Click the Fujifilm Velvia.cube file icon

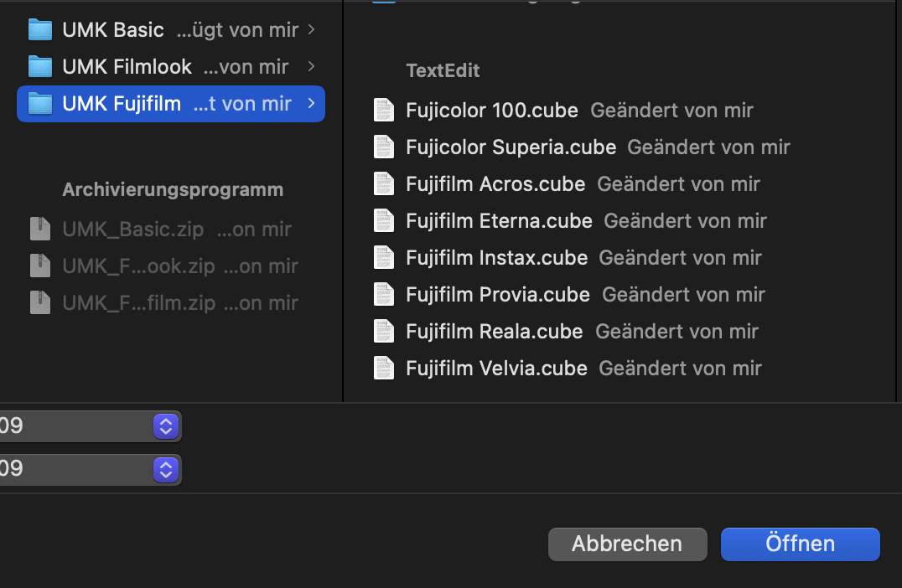[384, 368]
